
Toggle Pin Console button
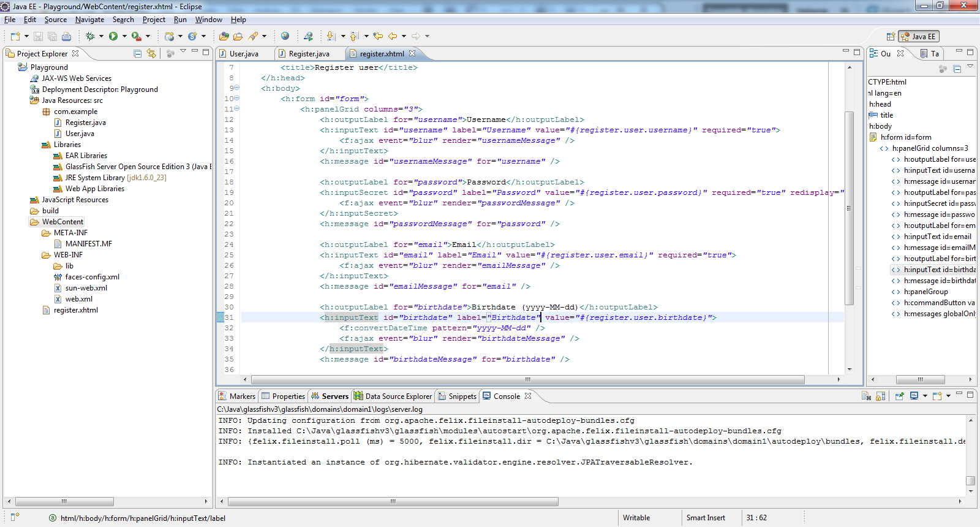tap(899, 396)
